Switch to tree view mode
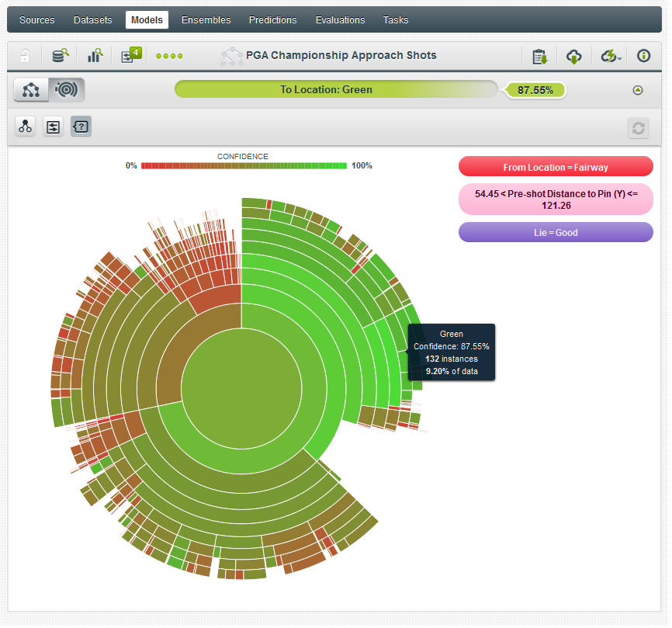The width and height of the screenshot is (672, 628). [x=31, y=90]
